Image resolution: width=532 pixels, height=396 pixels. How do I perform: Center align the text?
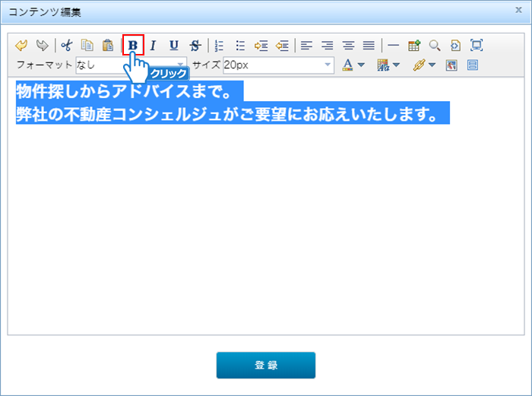click(x=348, y=46)
